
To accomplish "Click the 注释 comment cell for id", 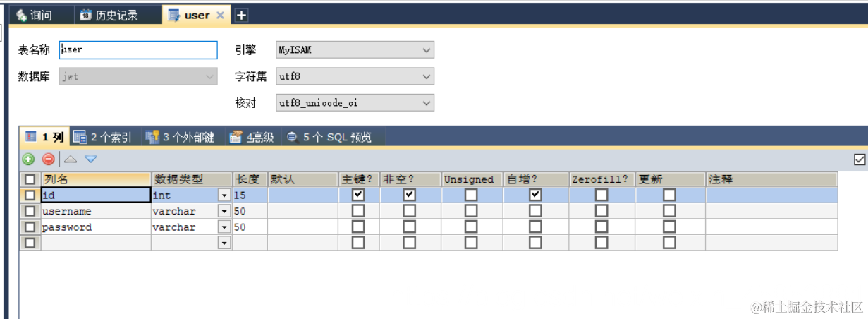I will click(771, 195).
